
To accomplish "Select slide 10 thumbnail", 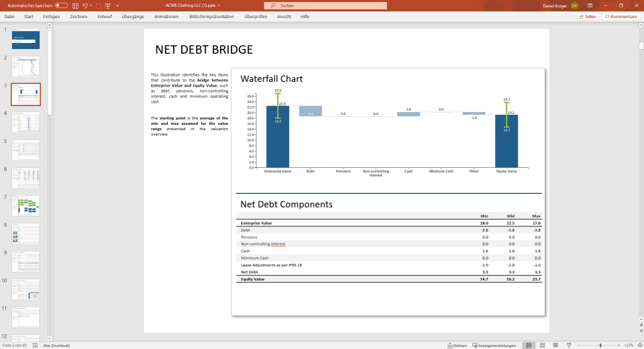I will pyautogui.click(x=26, y=289).
